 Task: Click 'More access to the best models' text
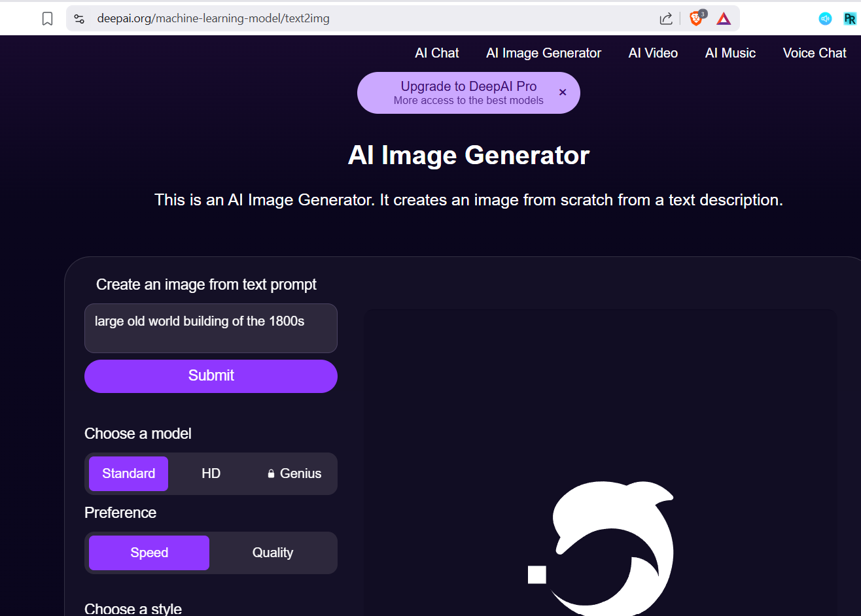tap(468, 101)
